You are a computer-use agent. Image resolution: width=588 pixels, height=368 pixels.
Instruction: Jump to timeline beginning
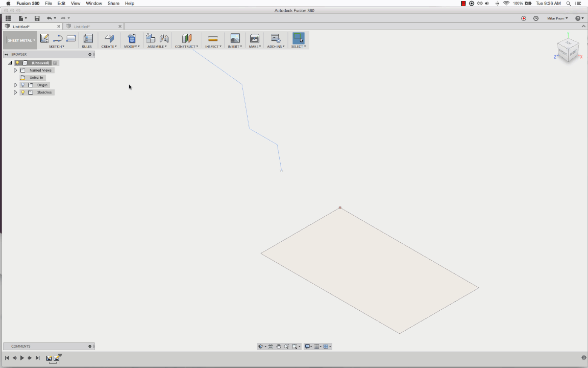[x=7, y=358]
